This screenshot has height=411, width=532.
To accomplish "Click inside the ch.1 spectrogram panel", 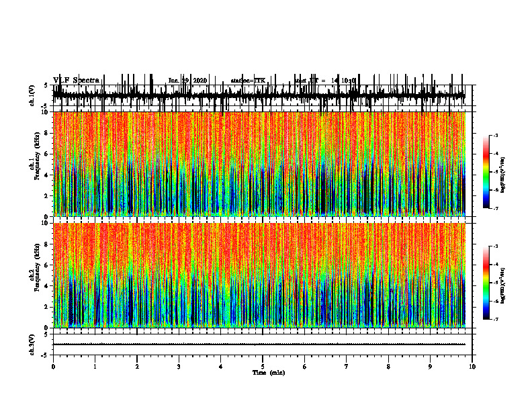I will 259,164.
